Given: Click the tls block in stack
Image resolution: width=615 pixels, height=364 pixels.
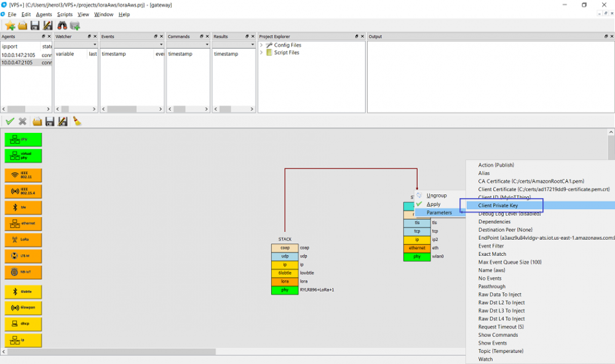Looking at the screenshot, I should coord(417,223).
